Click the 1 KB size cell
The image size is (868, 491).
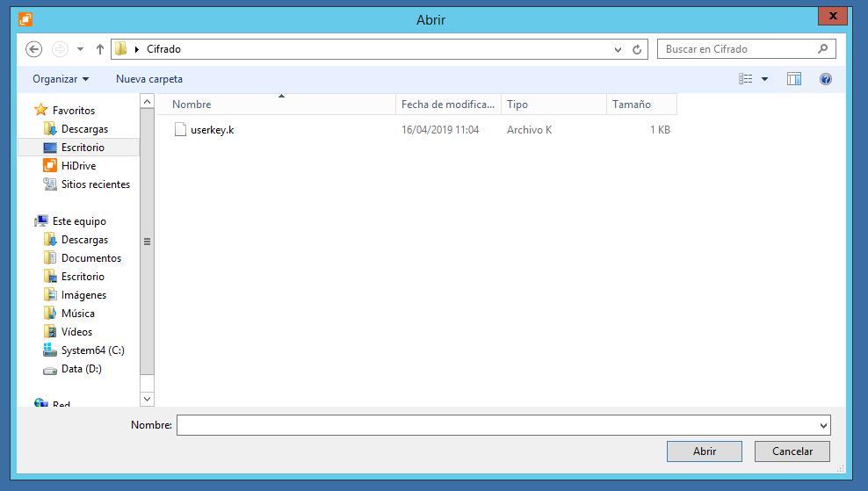pos(660,129)
